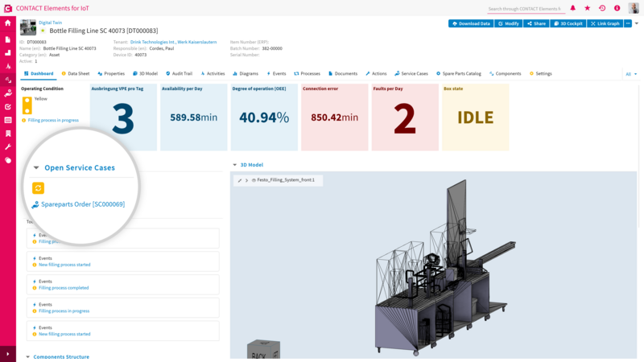Click the Download Data button
This screenshot has height=362, width=644.
471,24
